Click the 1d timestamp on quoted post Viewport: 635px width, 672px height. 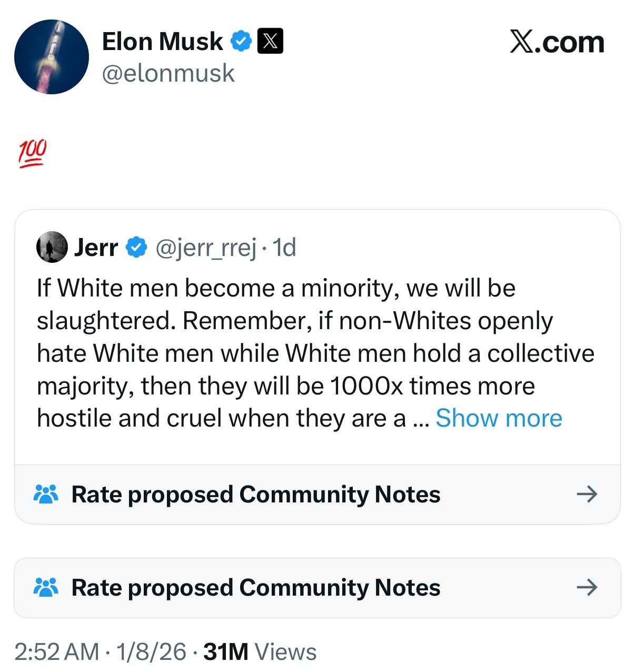point(284,247)
